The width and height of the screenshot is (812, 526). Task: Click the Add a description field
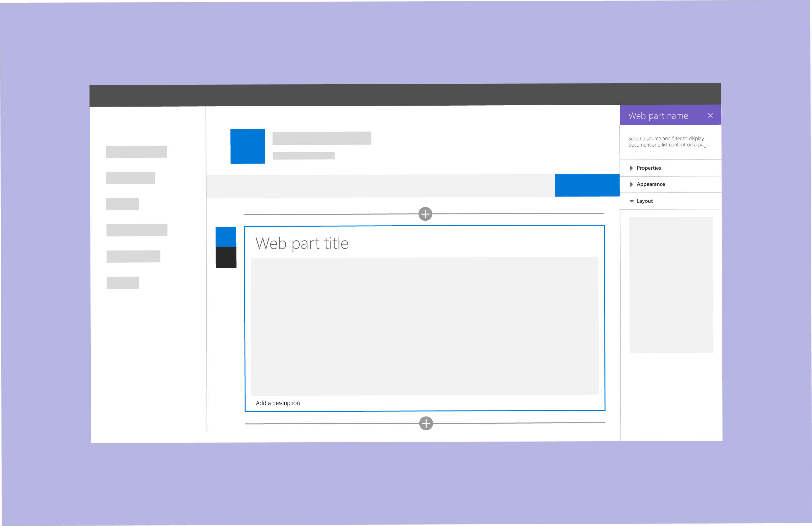(278, 403)
